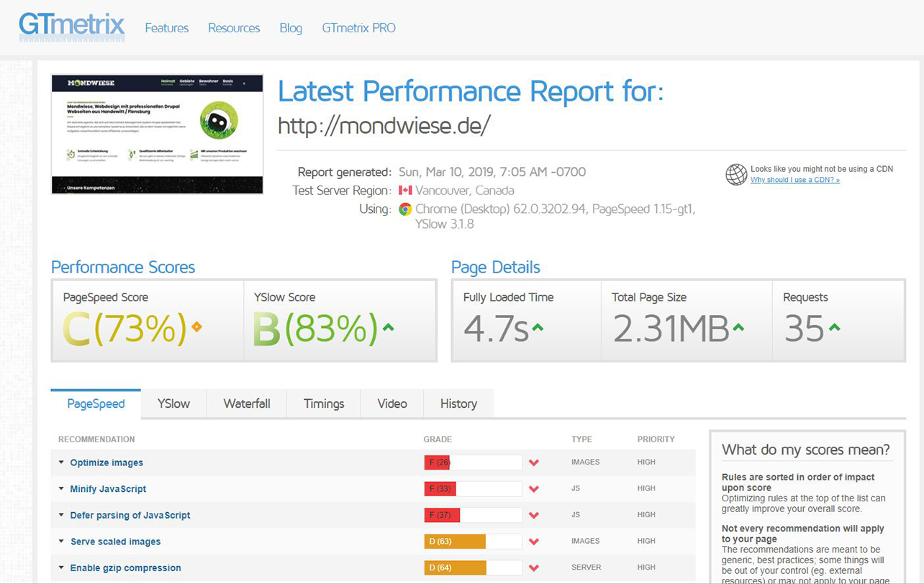Click the mondwiese.de site screenshot thumbnail

pyautogui.click(x=157, y=134)
